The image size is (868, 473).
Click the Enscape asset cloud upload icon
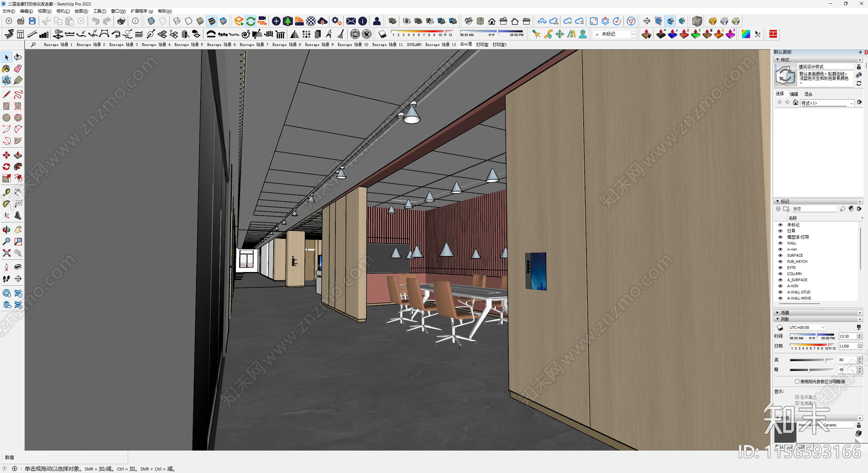point(323,21)
